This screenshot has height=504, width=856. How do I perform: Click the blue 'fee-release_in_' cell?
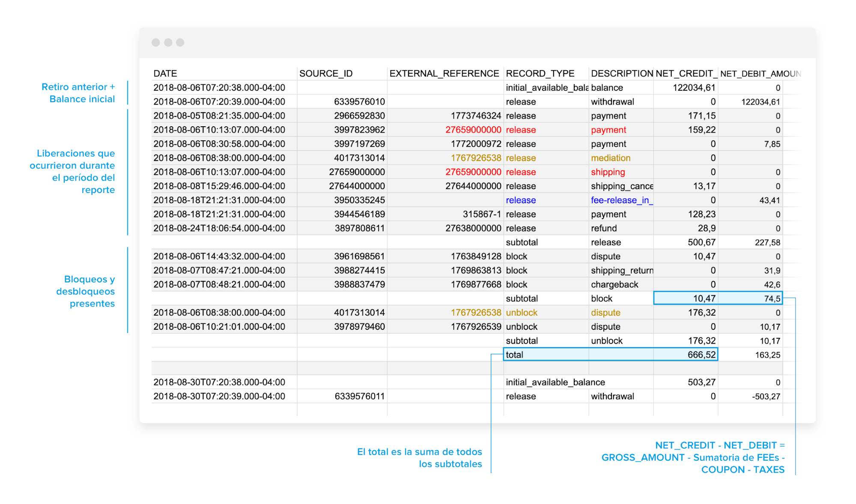click(x=621, y=200)
